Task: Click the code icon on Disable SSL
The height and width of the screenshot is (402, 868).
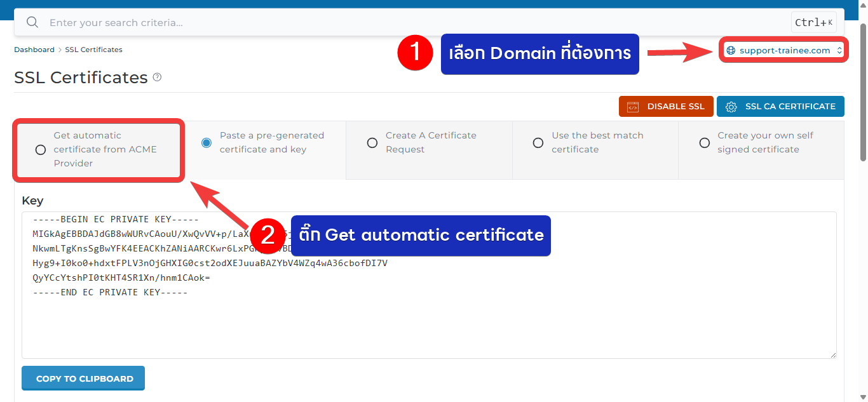Action: (632, 107)
